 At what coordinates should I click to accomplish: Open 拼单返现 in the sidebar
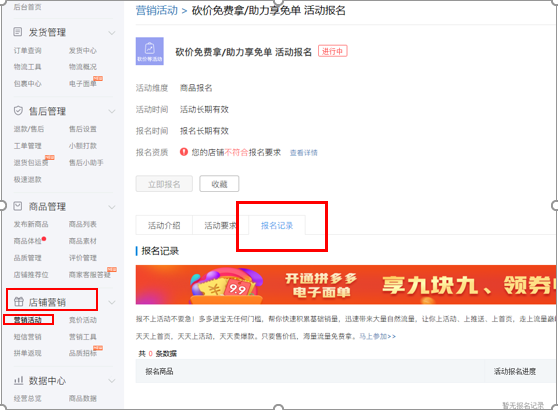tap(27, 353)
